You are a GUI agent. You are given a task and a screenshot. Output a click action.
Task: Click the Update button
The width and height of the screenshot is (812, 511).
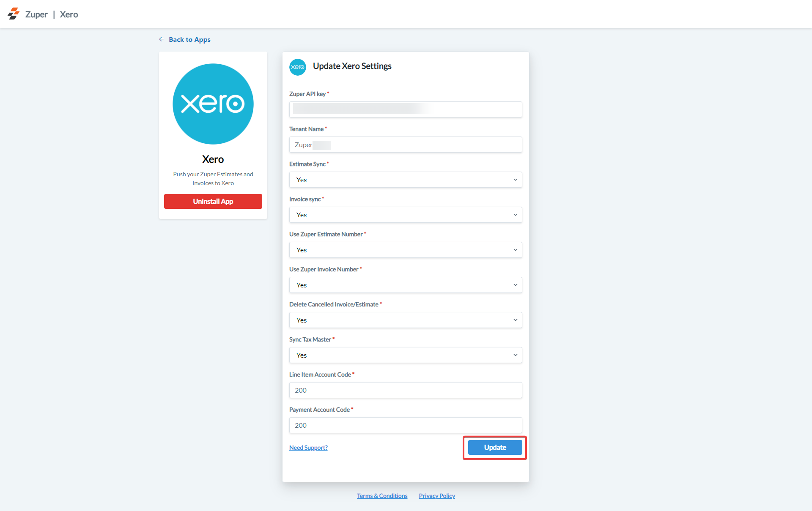point(495,448)
